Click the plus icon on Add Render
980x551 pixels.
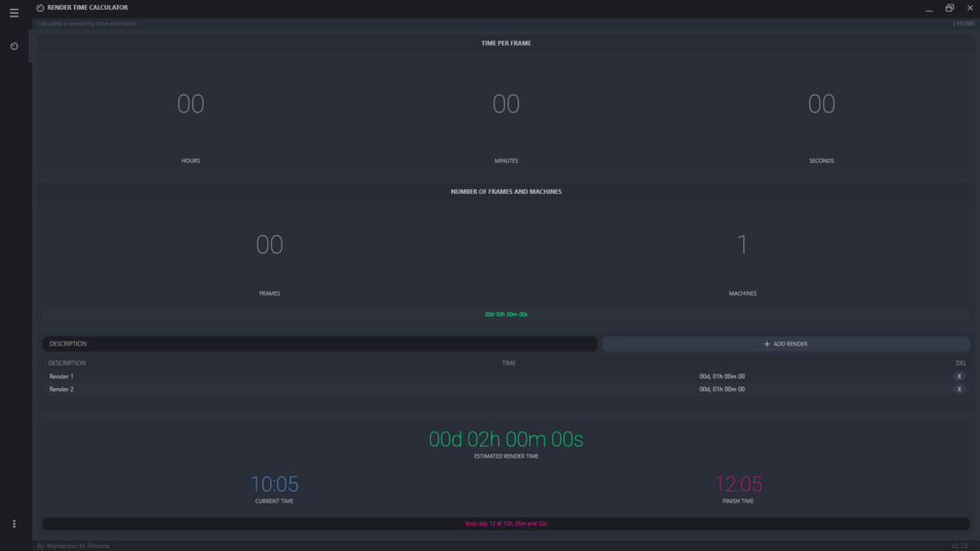tap(766, 343)
